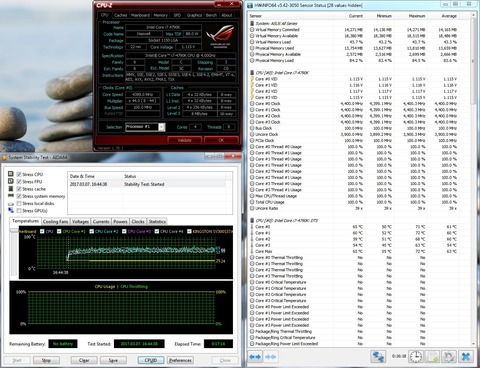Image resolution: width=480 pixels, height=368 pixels.
Task: Click the Stress CPU chip icon in AIDA64
Action: click(x=11, y=174)
